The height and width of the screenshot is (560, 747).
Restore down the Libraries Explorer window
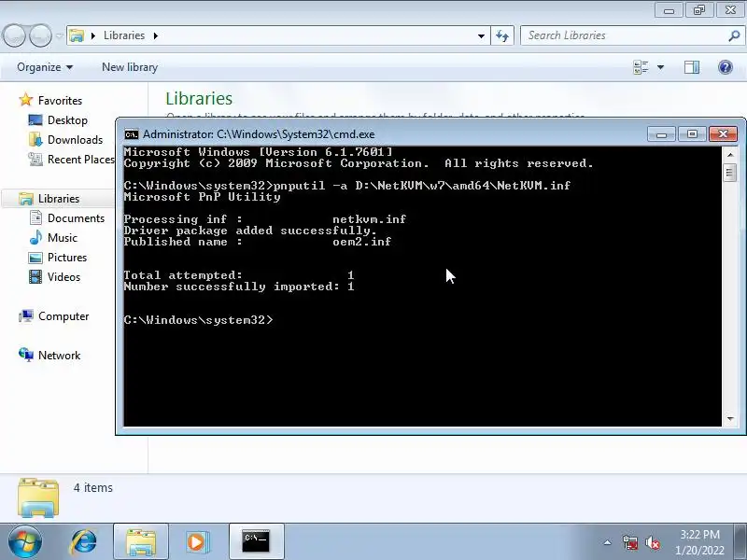pyautogui.click(x=698, y=10)
